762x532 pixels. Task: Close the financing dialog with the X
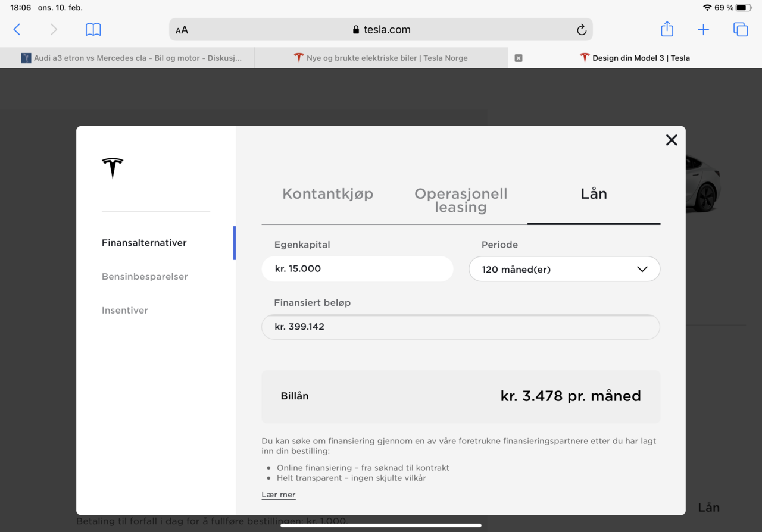(672, 140)
